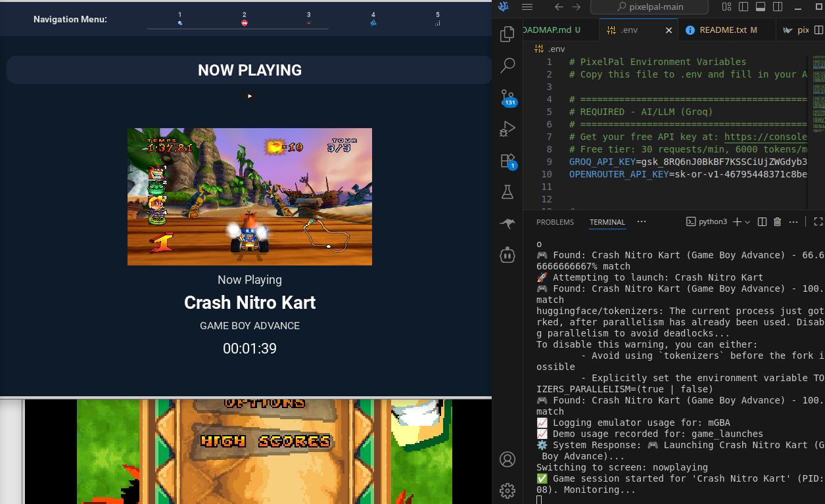Click the pixelpal-main command center search box
Viewport: 825px width, 504px height.
(649, 7)
